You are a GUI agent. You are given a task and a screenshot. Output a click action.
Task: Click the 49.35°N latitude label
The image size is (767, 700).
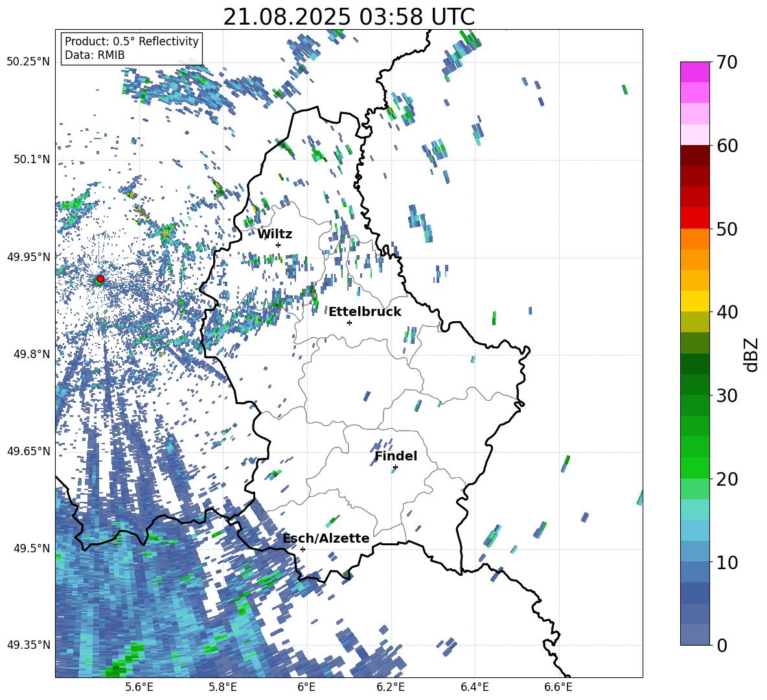click(x=29, y=645)
